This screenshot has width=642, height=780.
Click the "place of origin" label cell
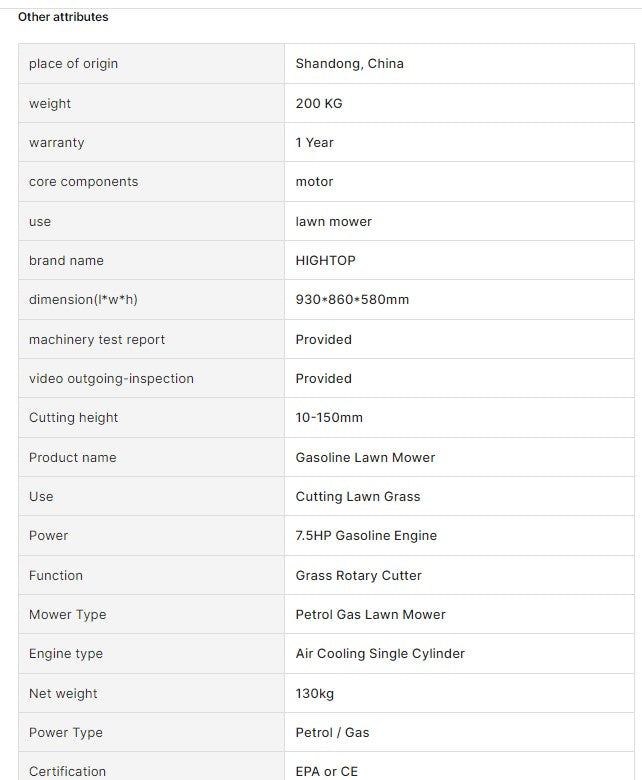[x=73, y=64]
